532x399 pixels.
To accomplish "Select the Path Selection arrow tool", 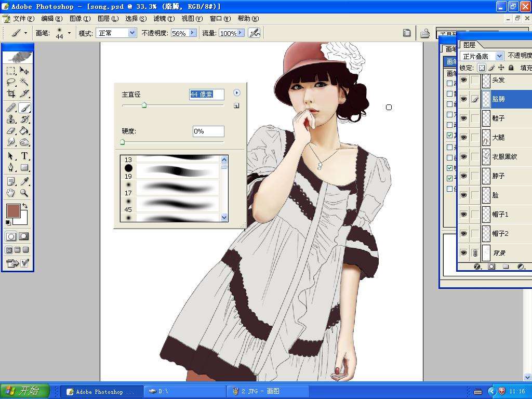I will tap(11, 156).
